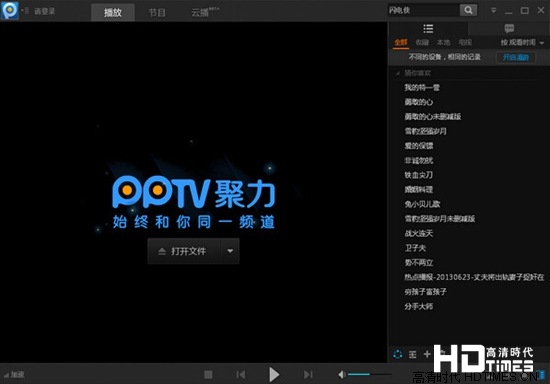Image resolution: width=550 pixels, height=384 pixels.
Task: Click the 加速 acceleration indicator
Action: [14, 375]
